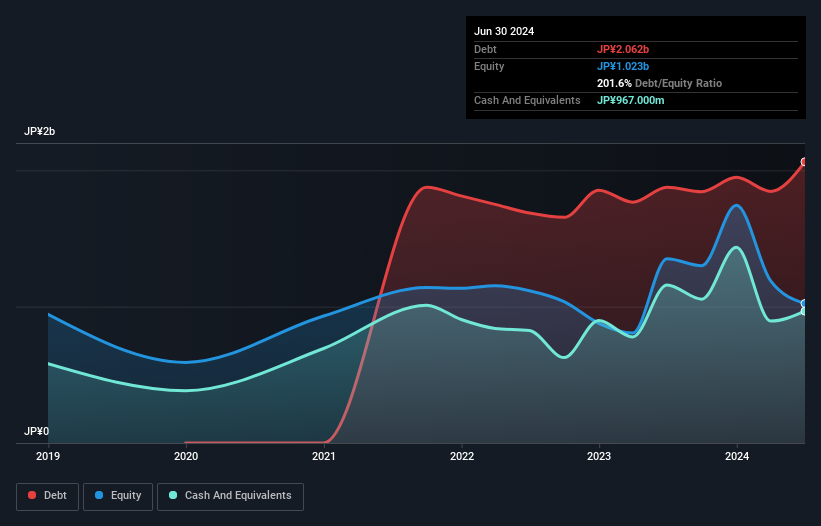Click the JP¥0 y-axis label

pos(36,431)
